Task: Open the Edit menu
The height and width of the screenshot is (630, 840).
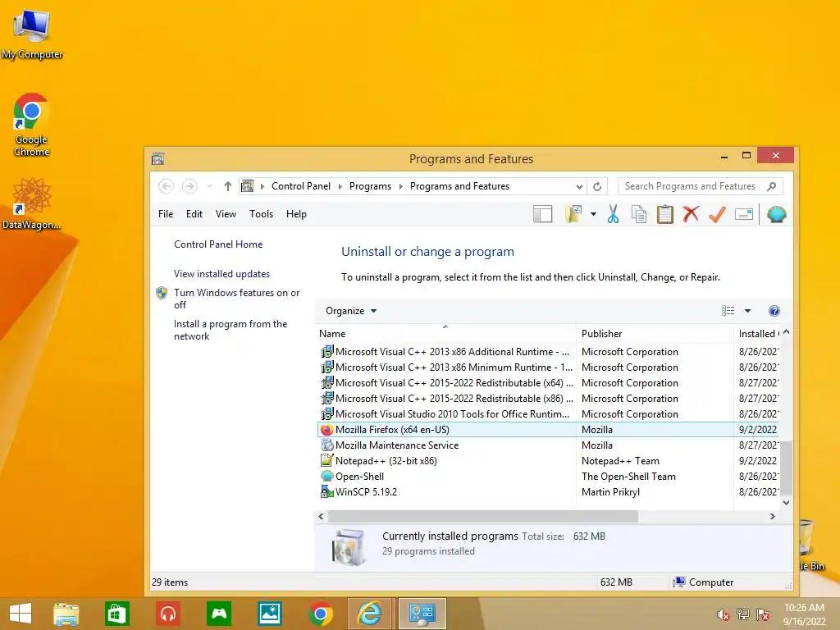Action: click(x=194, y=214)
